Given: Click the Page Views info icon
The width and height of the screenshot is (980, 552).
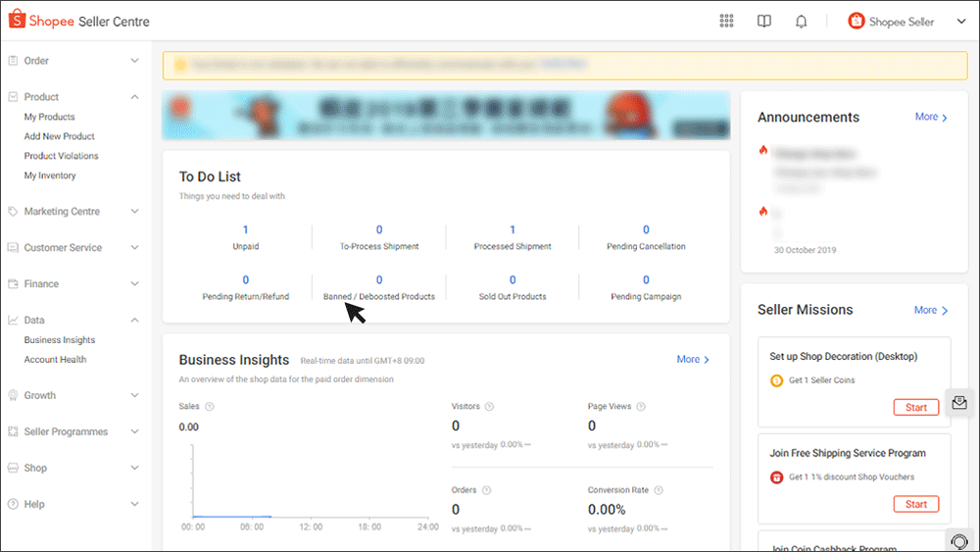Looking at the screenshot, I should (641, 406).
